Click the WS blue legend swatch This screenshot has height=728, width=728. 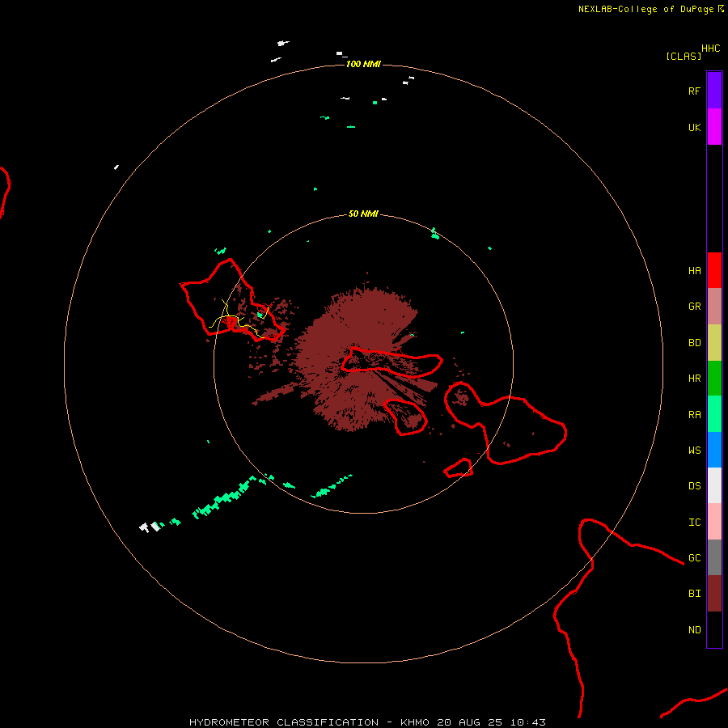[714, 450]
